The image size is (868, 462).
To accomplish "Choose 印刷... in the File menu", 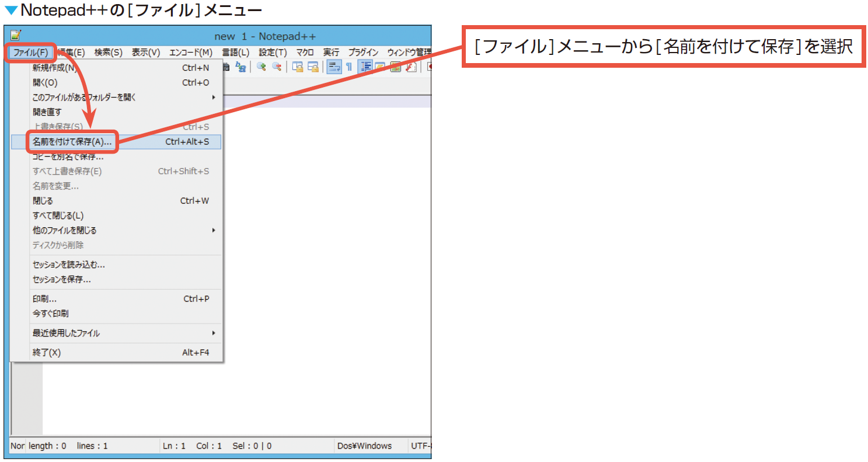I will point(45,298).
